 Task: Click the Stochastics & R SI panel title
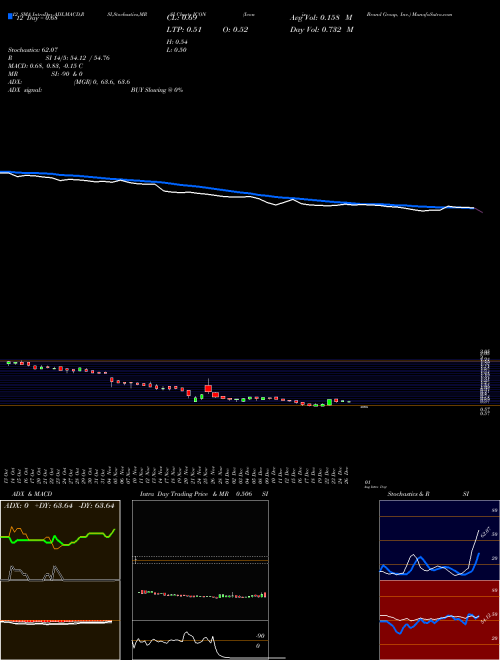click(428, 494)
